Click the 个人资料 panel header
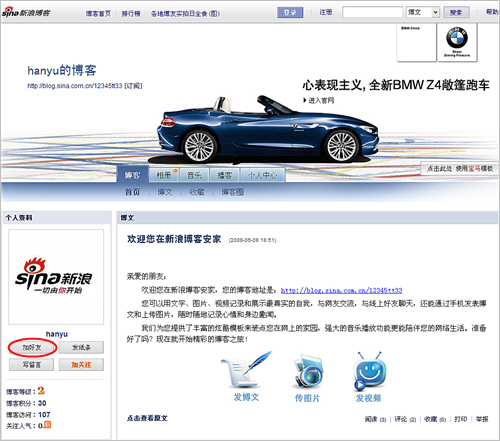Viewport: 500px width, 441px height. pos(56,218)
